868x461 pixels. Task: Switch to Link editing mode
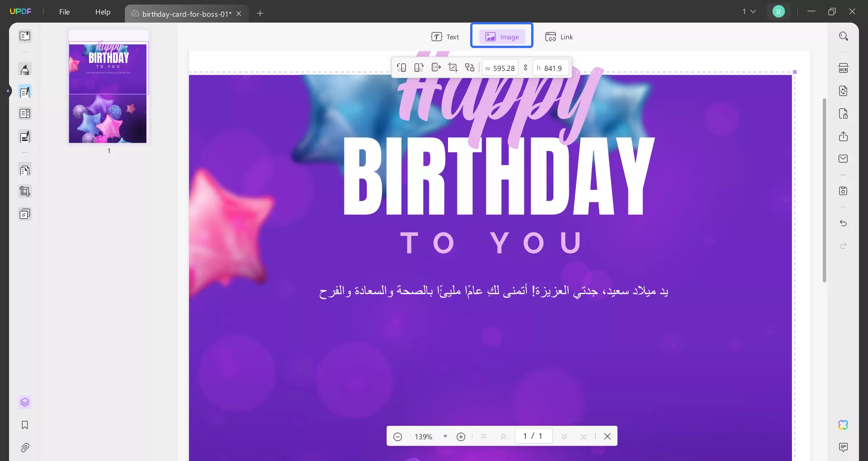[559, 37]
